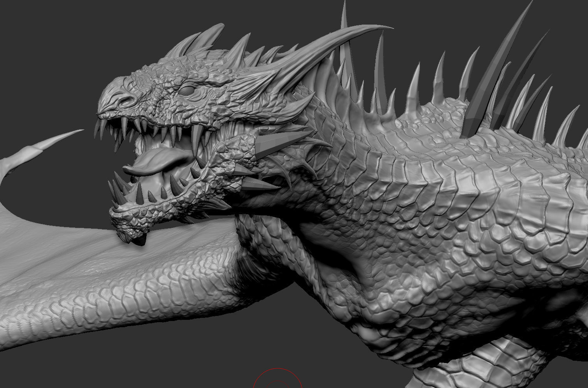This screenshot has width=588, height=388.
Task: Click the dragon's eye on the model
Action: [187, 91]
